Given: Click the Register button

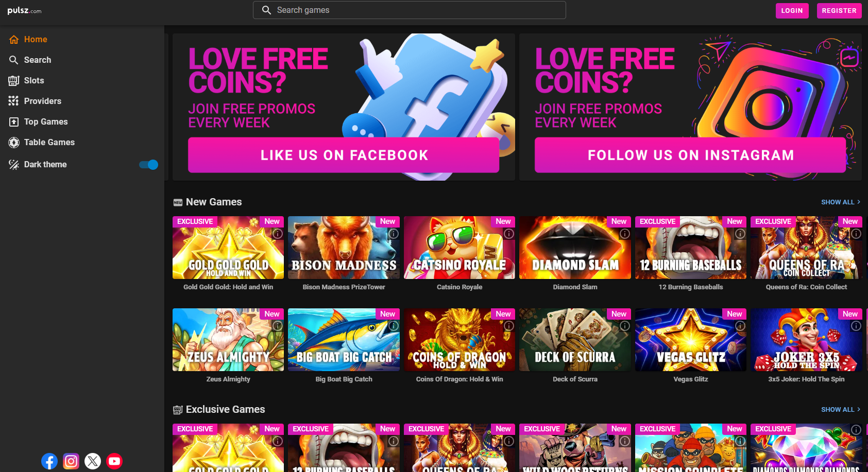Looking at the screenshot, I should click(839, 11).
